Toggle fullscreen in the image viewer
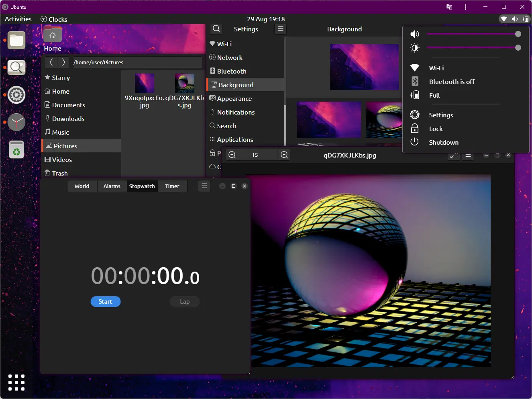The image size is (532, 399). point(453,156)
